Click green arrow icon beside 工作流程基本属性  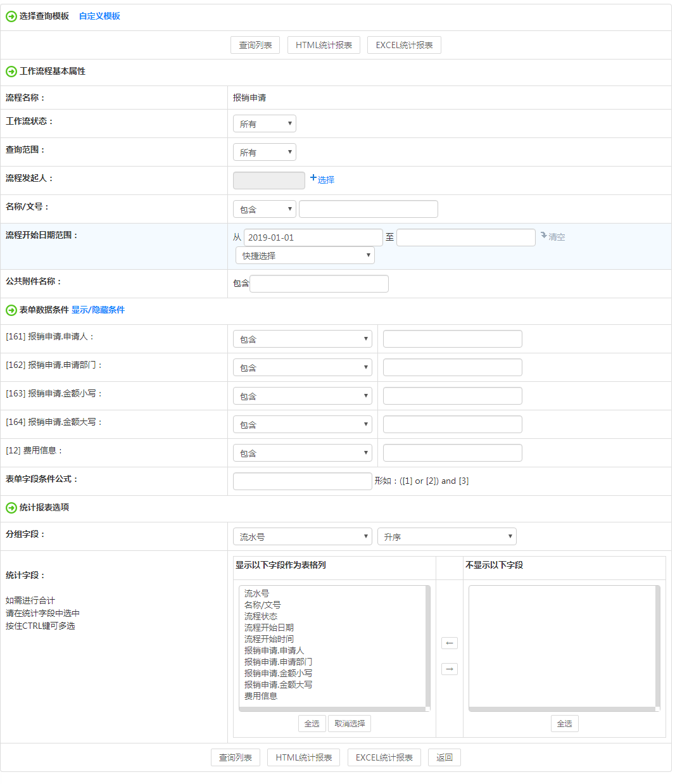(11, 72)
